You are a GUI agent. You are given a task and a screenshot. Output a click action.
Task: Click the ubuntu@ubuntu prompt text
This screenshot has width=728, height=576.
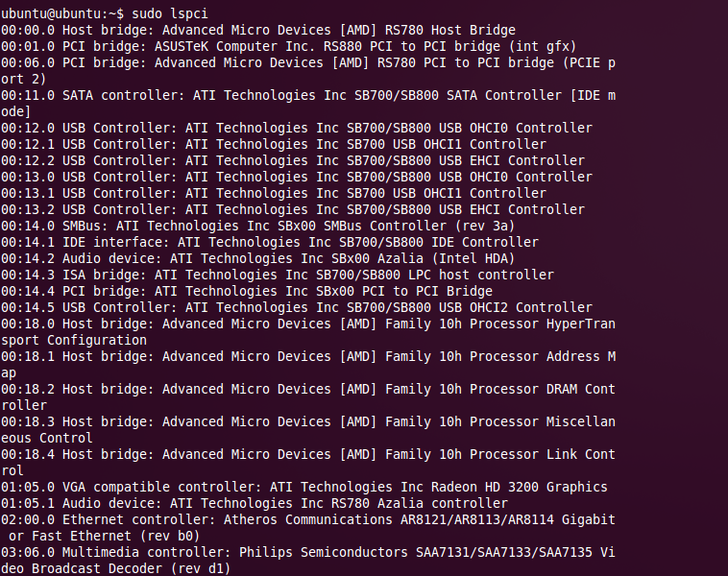[60, 13]
